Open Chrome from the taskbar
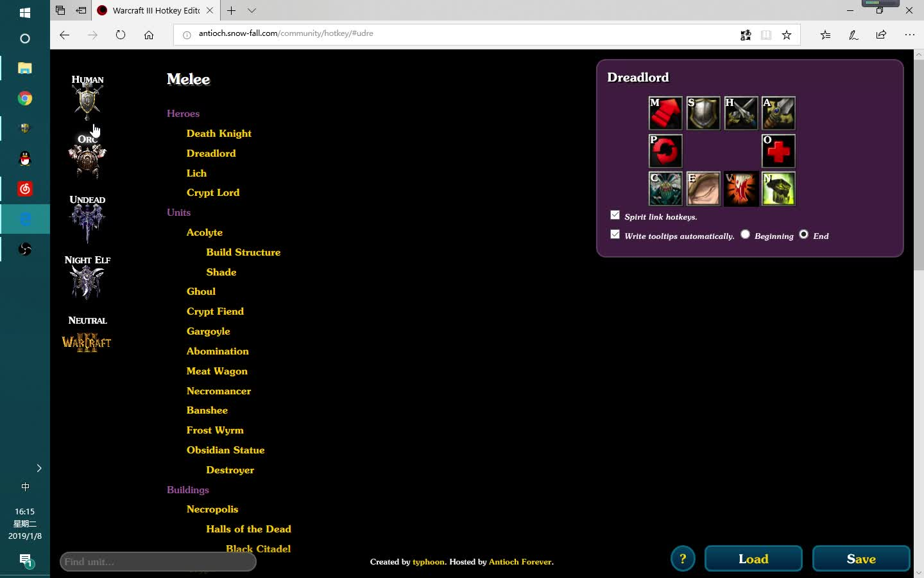This screenshot has width=924, height=578. point(25,98)
